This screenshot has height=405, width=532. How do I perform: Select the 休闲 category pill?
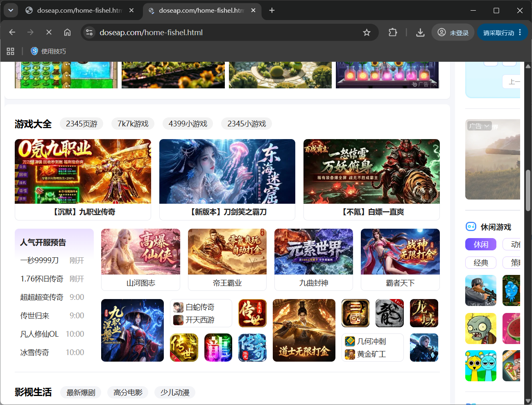coord(481,244)
